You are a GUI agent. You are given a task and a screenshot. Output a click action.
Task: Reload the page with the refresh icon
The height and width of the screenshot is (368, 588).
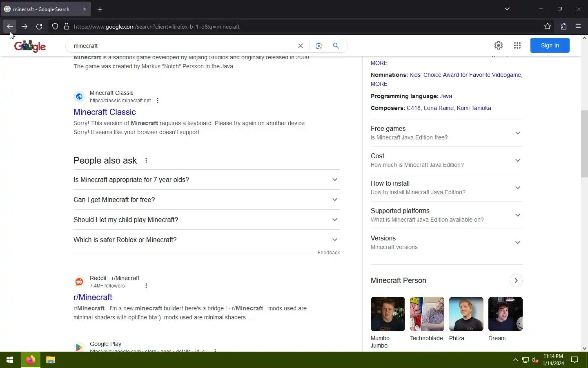pos(39,27)
